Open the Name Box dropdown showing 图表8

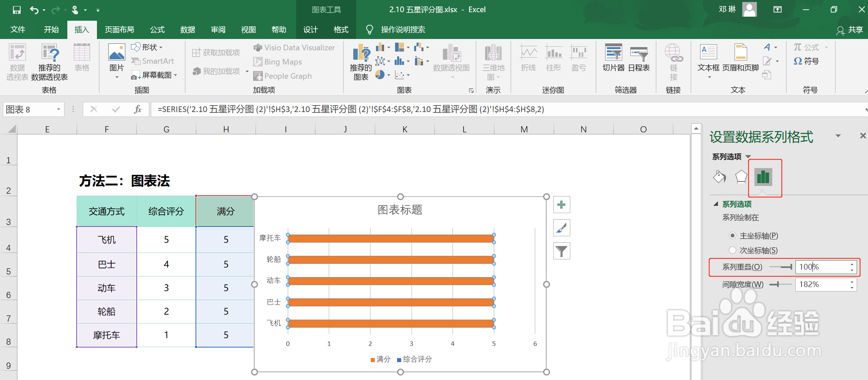(58, 109)
